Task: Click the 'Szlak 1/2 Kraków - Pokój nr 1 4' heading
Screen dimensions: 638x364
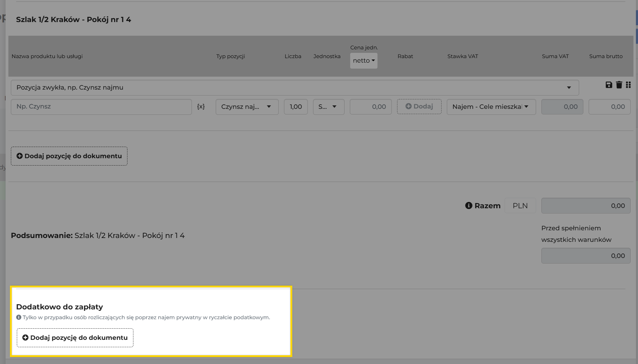Action: pyautogui.click(x=74, y=20)
